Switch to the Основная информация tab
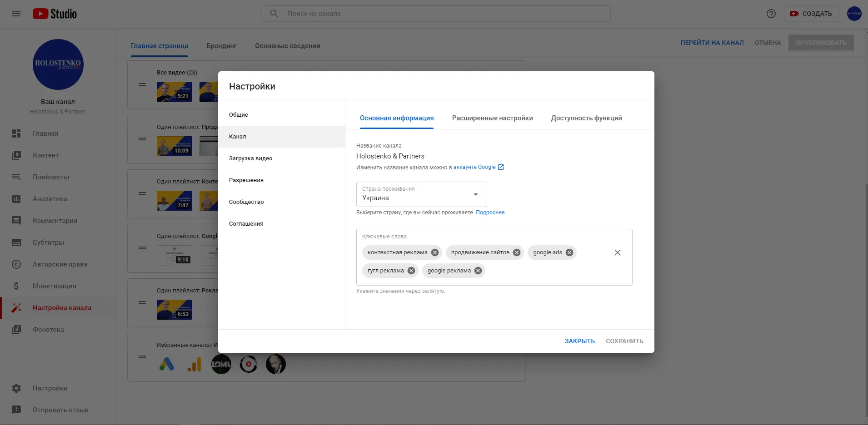 [397, 118]
